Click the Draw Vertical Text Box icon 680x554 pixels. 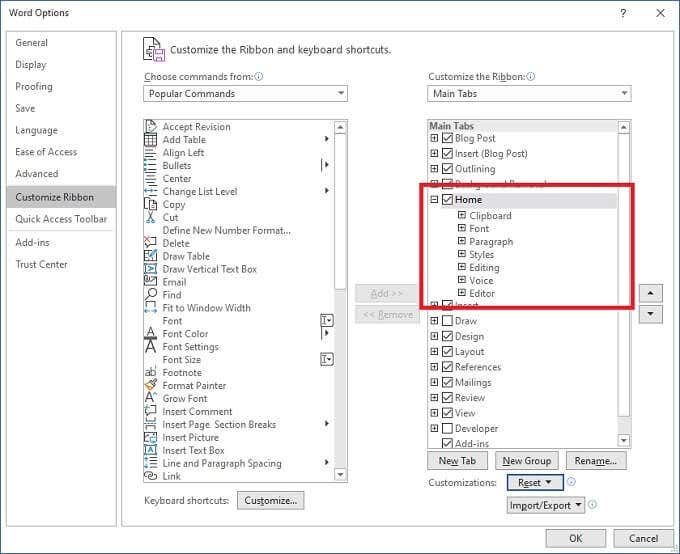150,269
